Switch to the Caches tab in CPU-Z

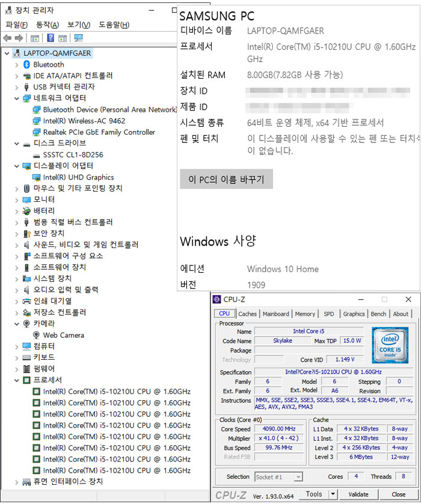[x=248, y=314]
